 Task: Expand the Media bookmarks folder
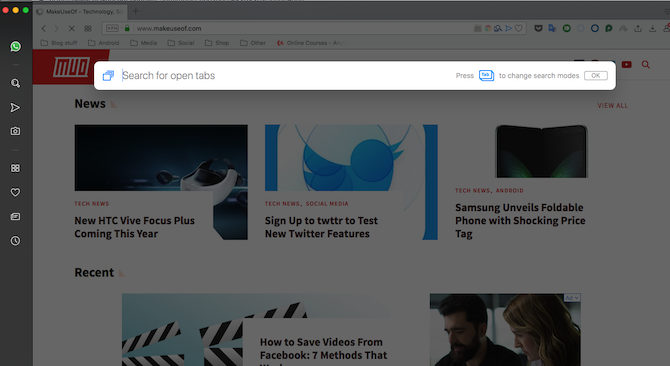(x=144, y=43)
